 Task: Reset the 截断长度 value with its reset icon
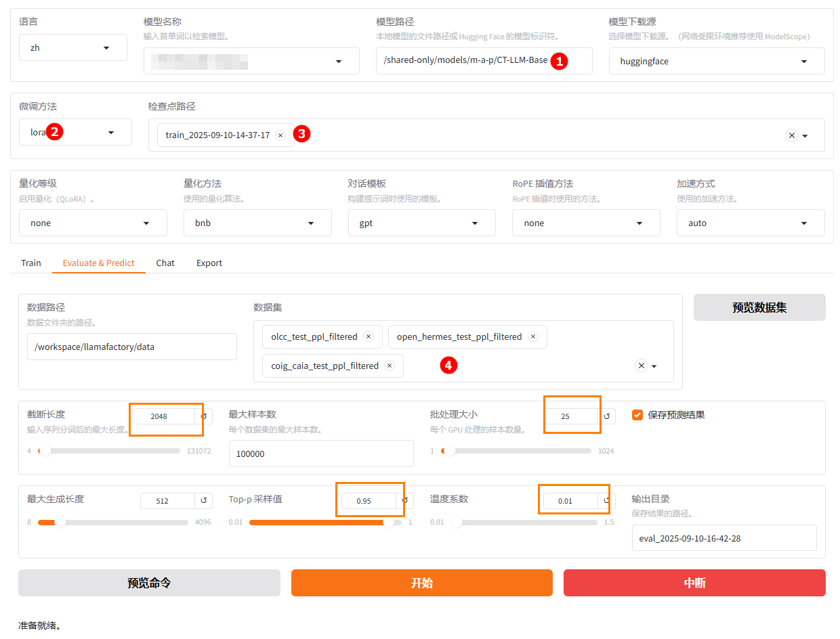tap(204, 416)
